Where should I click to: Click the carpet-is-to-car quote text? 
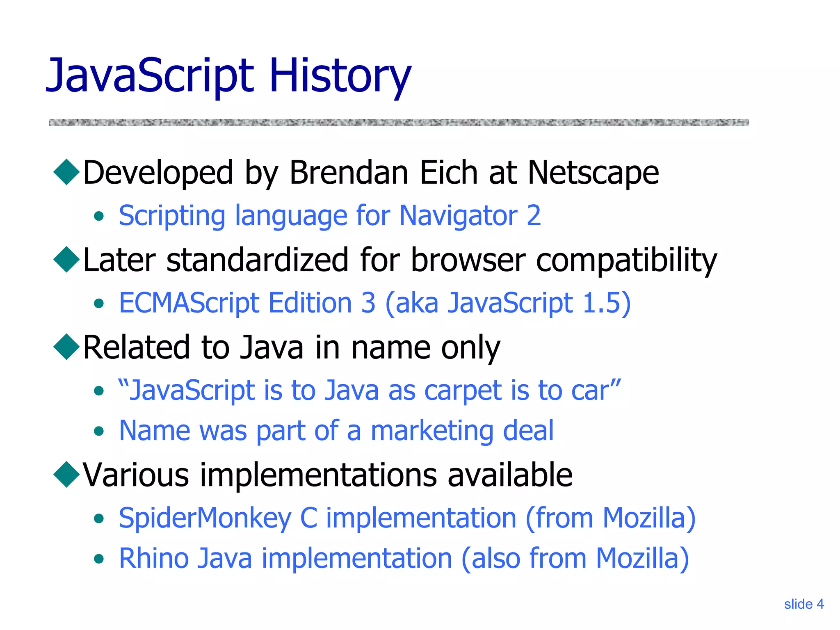tap(369, 390)
